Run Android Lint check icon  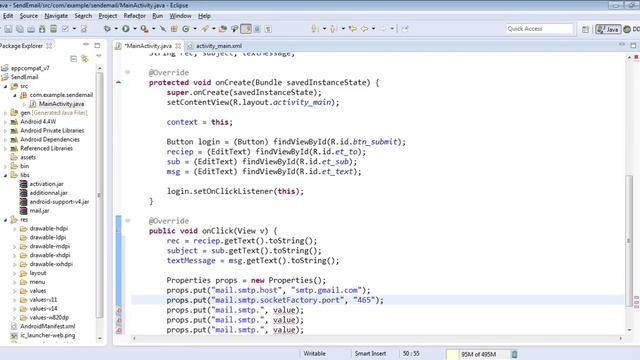(65, 29)
